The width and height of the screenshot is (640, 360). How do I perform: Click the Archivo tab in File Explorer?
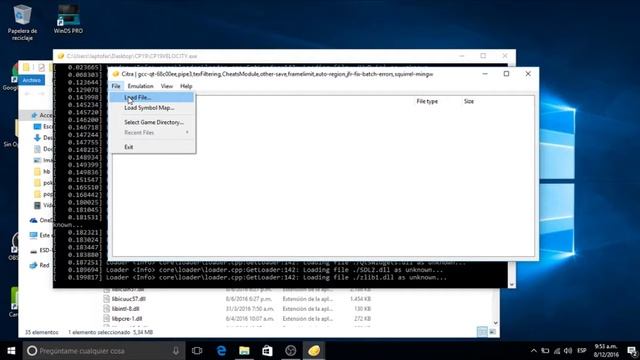[x=31, y=80]
